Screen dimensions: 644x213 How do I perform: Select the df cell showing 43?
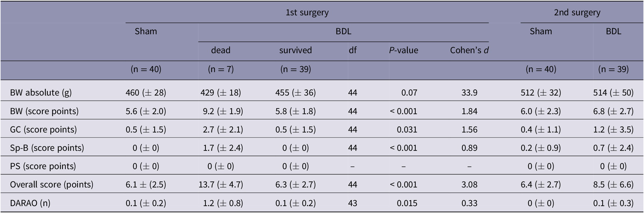(353, 203)
